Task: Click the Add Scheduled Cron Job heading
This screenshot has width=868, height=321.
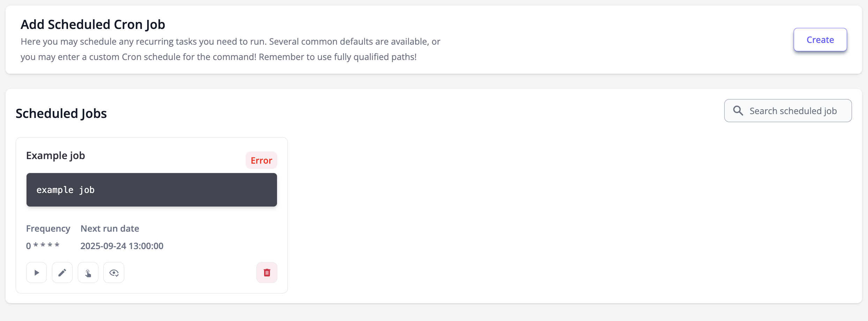Action: [93, 24]
